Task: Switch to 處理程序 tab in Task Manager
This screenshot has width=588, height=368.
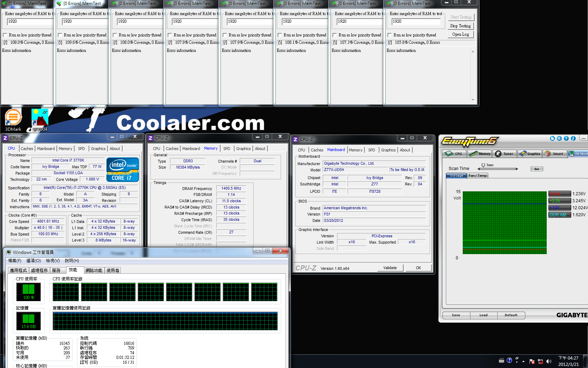Action: (39, 271)
